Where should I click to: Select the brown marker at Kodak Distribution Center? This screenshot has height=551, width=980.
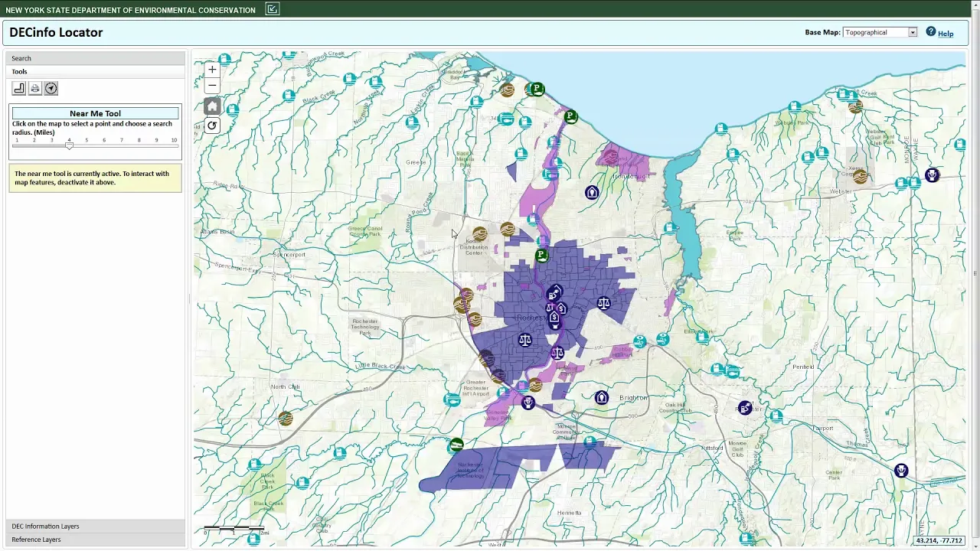[480, 233]
